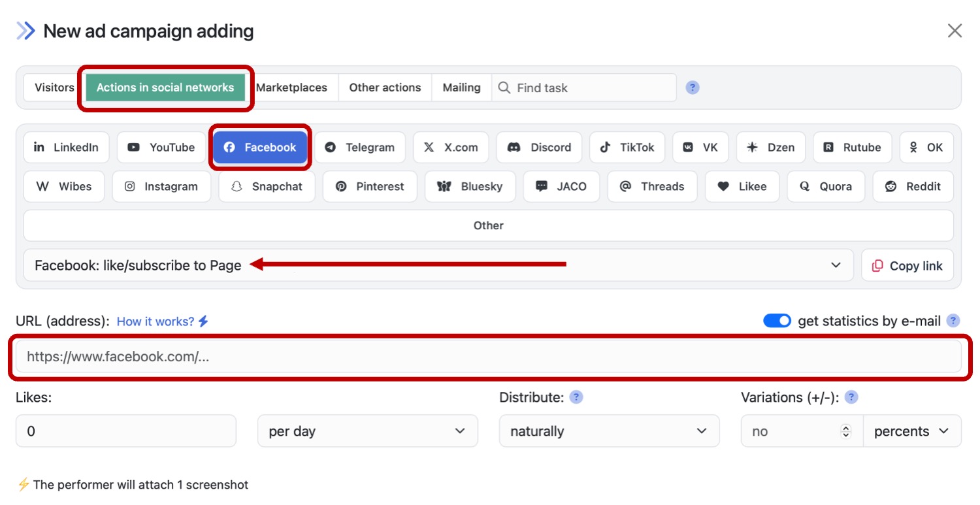This screenshot has height=505, width=980.
Task: Disable get statistics by e-mail toggle
Action: click(777, 321)
